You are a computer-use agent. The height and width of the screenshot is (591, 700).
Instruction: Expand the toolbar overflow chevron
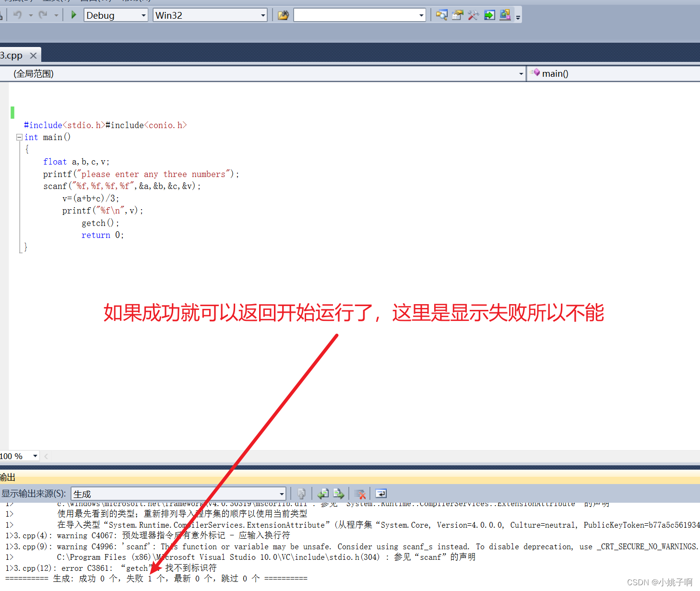tap(518, 17)
